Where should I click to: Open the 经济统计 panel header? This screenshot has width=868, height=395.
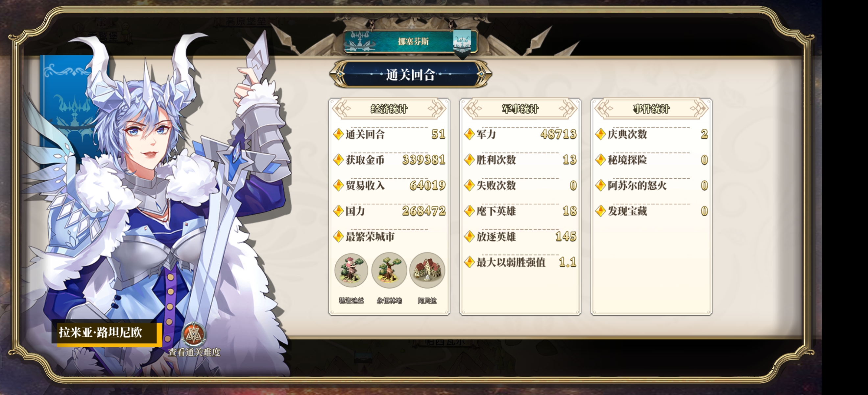[x=389, y=109]
